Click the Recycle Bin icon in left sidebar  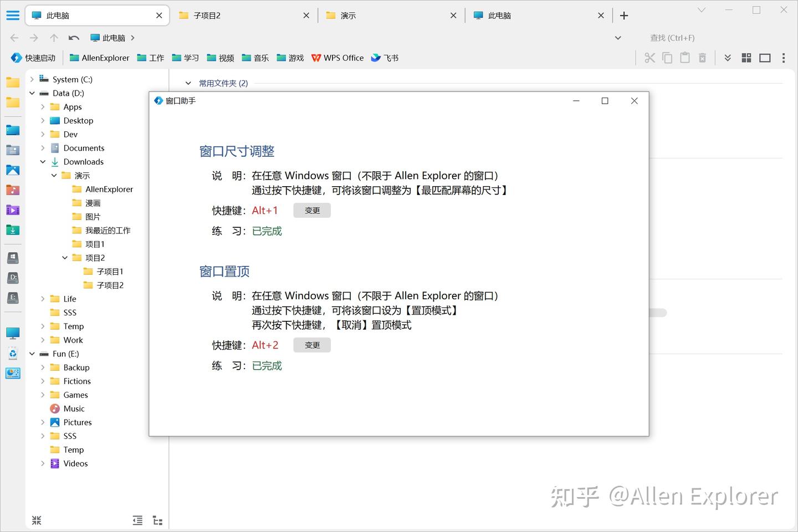(x=12, y=353)
